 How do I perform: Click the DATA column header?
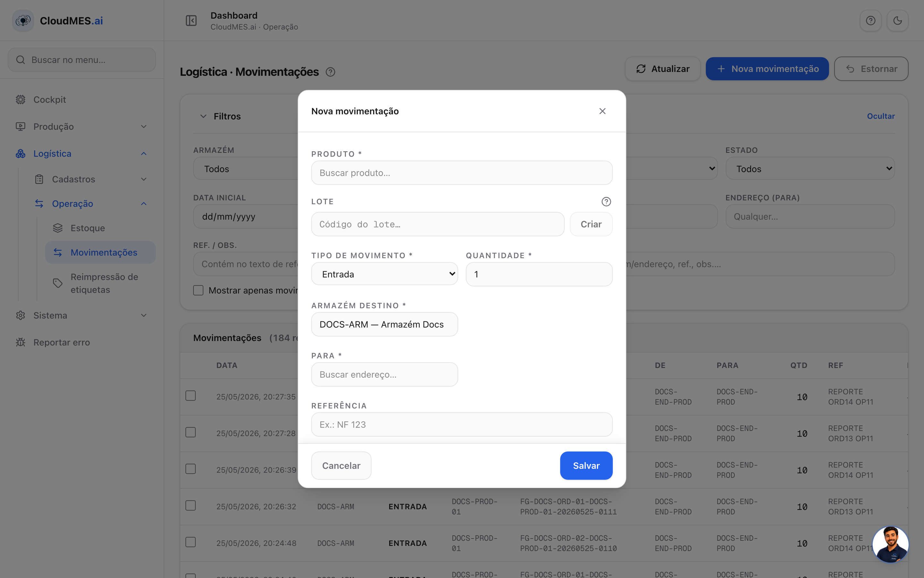tap(227, 365)
